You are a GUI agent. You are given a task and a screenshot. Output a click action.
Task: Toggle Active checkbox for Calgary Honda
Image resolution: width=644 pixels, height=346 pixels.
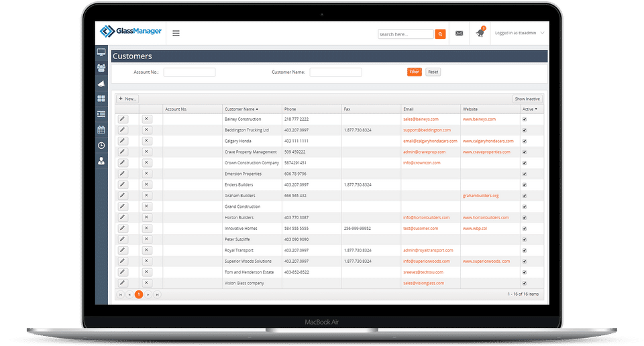pos(525,141)
